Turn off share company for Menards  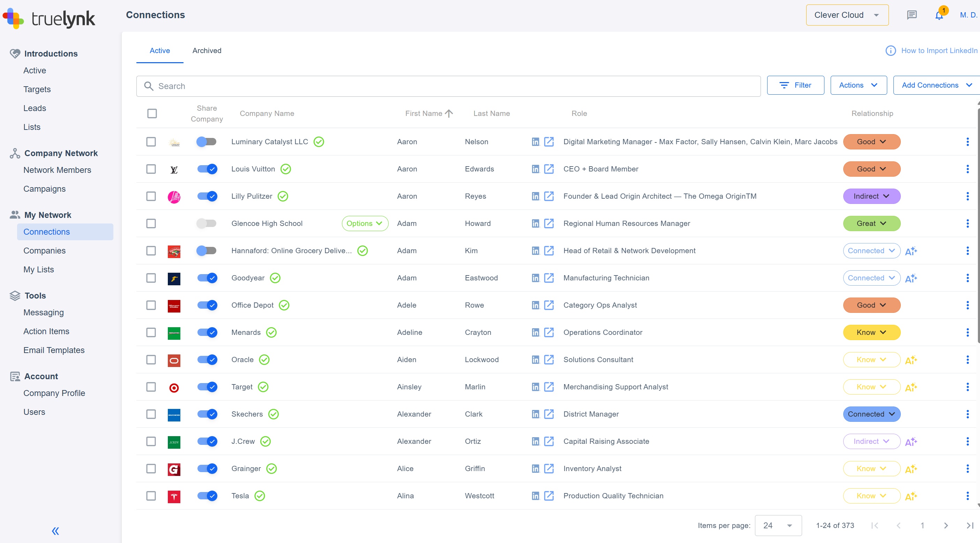pos(207,332)
